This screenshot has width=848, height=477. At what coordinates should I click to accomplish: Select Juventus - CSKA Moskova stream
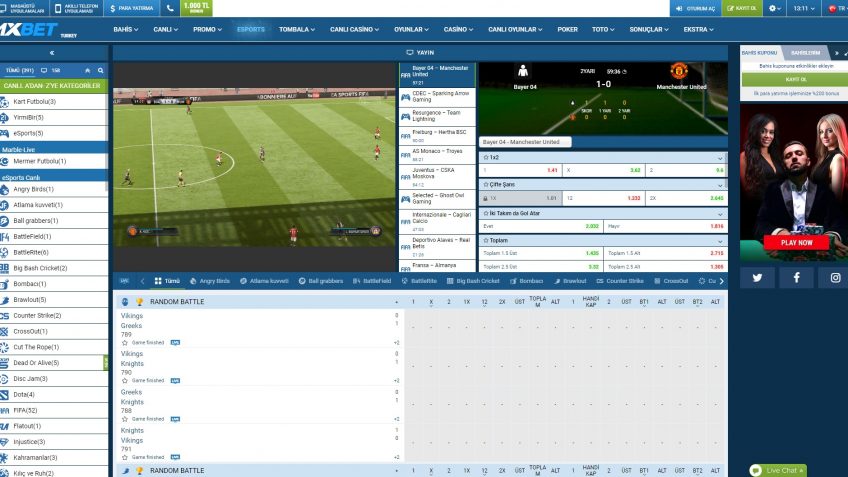437,176
